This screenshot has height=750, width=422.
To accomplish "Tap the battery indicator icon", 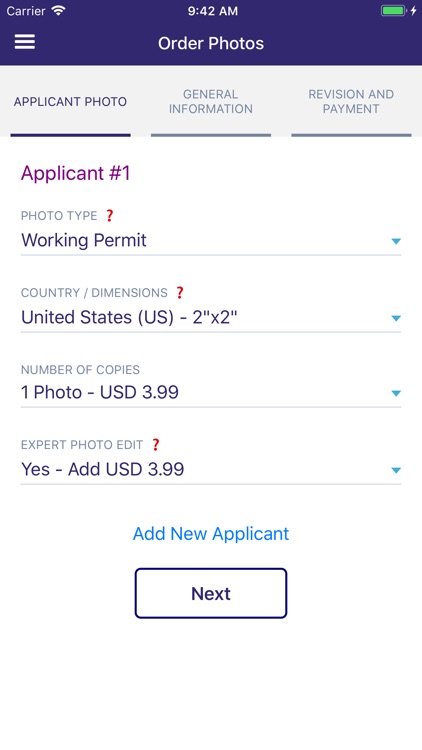I will 394,11.
